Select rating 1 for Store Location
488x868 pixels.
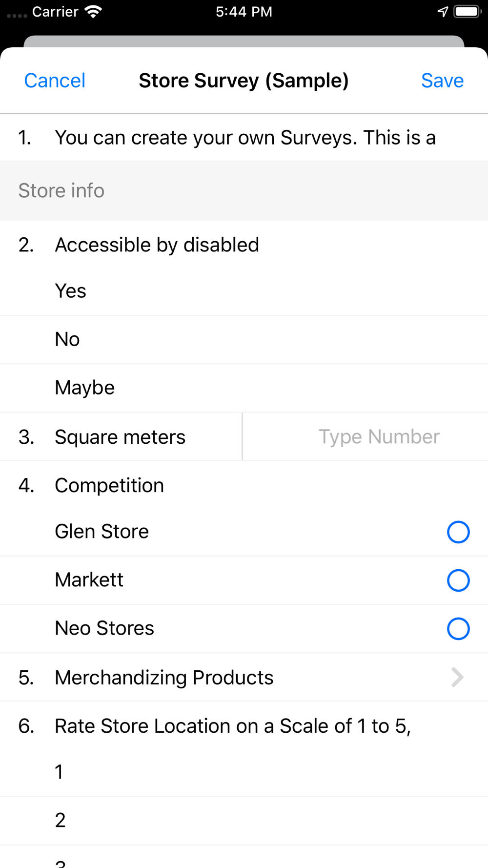(x=244, y=772)
